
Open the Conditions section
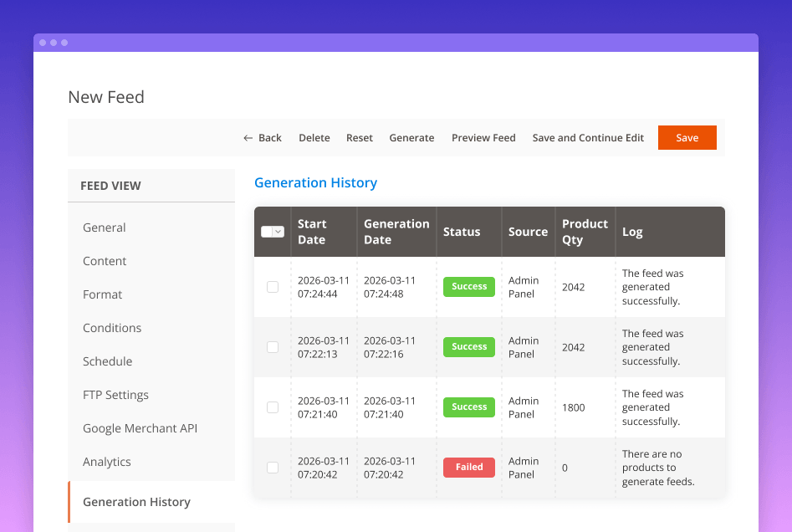coord(112,327)
